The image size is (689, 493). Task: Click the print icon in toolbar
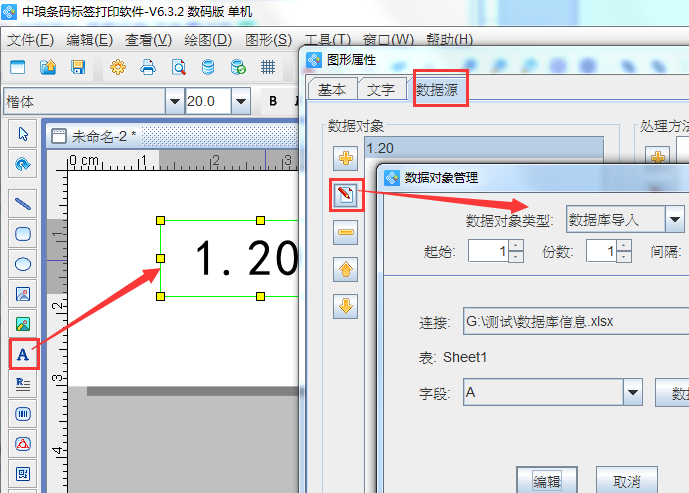click(148, 68)
